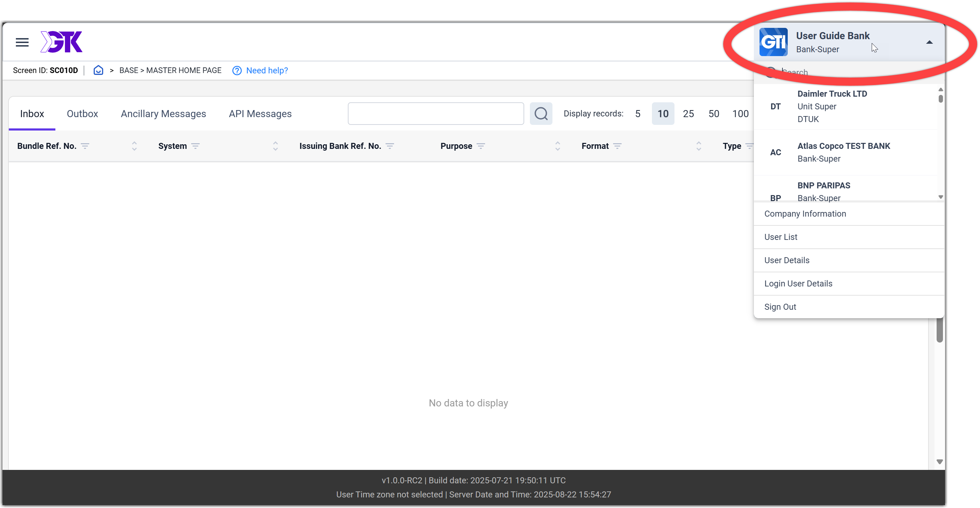This screenshot has height=508, width=980.
Task: Open filter for Format column
Action: coord(617,146)
